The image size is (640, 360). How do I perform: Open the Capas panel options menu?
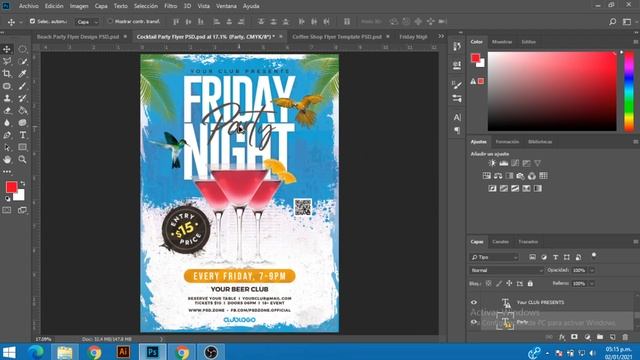[636, 242]
